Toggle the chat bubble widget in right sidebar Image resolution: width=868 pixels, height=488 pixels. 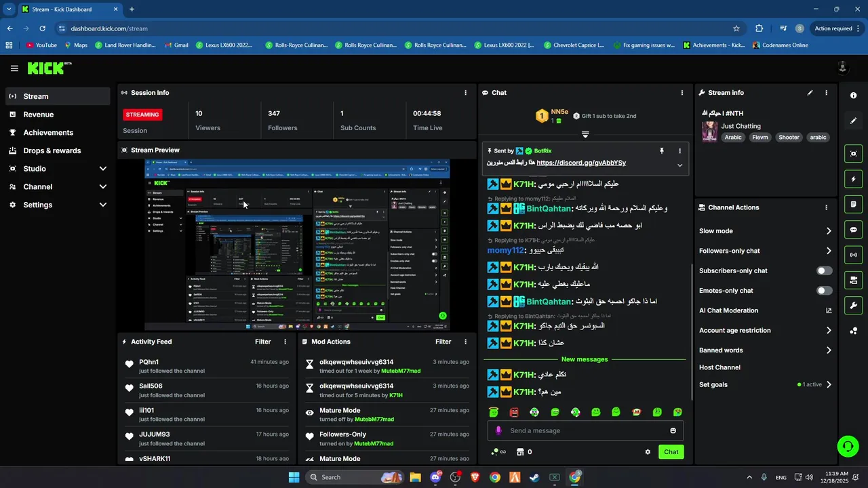[854, 230]
